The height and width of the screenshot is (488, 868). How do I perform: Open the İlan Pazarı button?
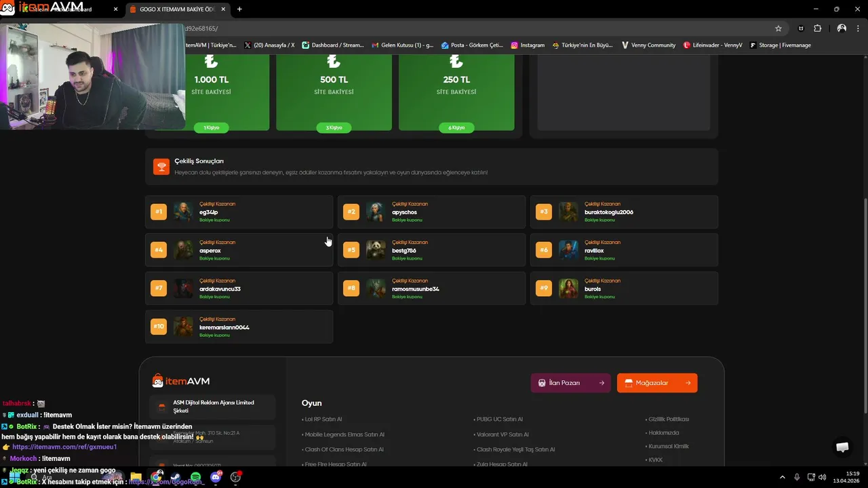pos(570,383)
